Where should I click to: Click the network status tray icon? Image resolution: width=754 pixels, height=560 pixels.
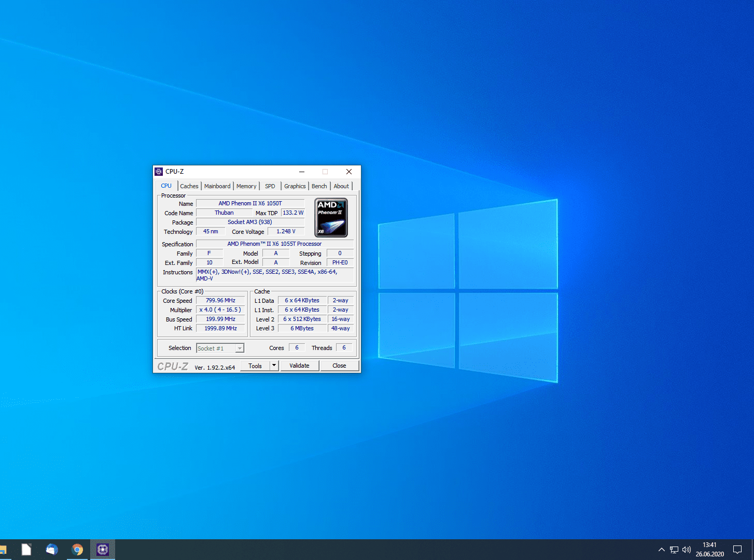674,550
